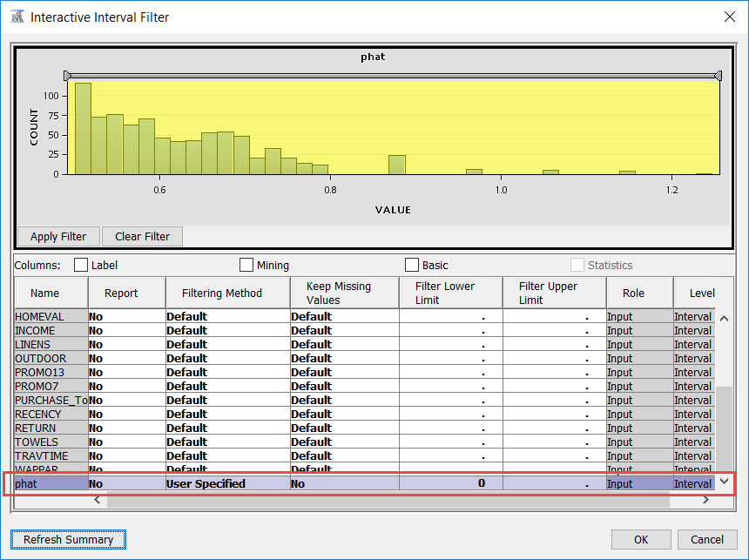Click the left range slider handle

67,76
